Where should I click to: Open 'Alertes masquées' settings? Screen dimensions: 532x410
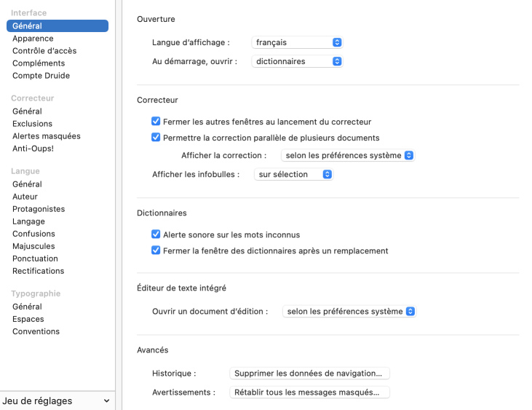[47, 136]
